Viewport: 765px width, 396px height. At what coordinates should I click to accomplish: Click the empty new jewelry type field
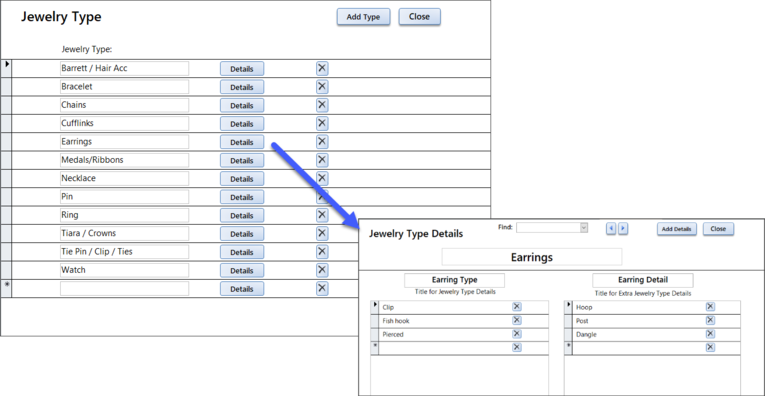point(124,288)
